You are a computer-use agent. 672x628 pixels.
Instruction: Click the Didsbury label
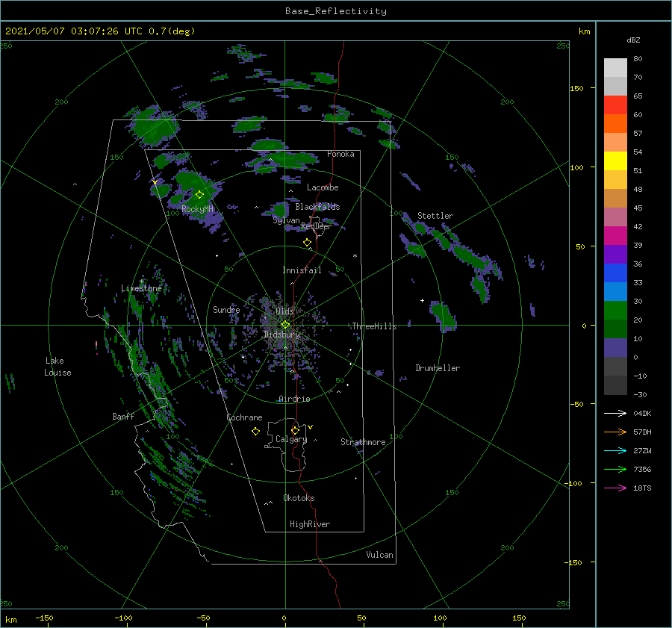coord(281,335)
